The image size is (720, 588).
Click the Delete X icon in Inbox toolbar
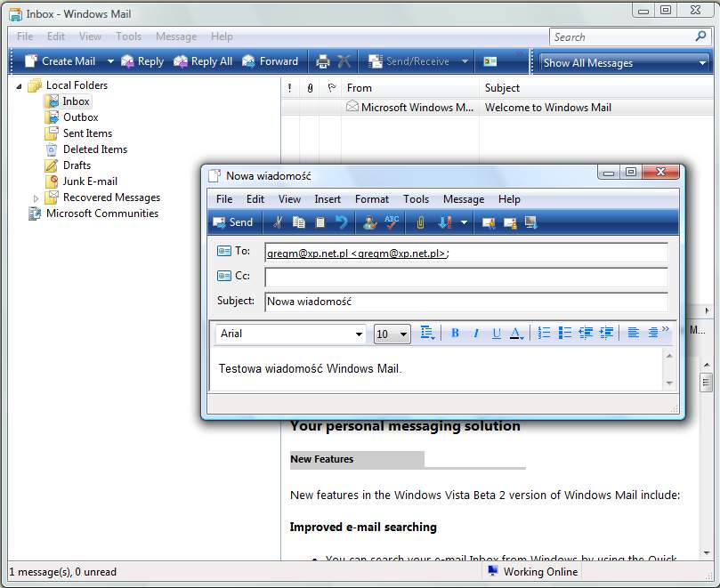pyautogui.click(x=344, y=61)
